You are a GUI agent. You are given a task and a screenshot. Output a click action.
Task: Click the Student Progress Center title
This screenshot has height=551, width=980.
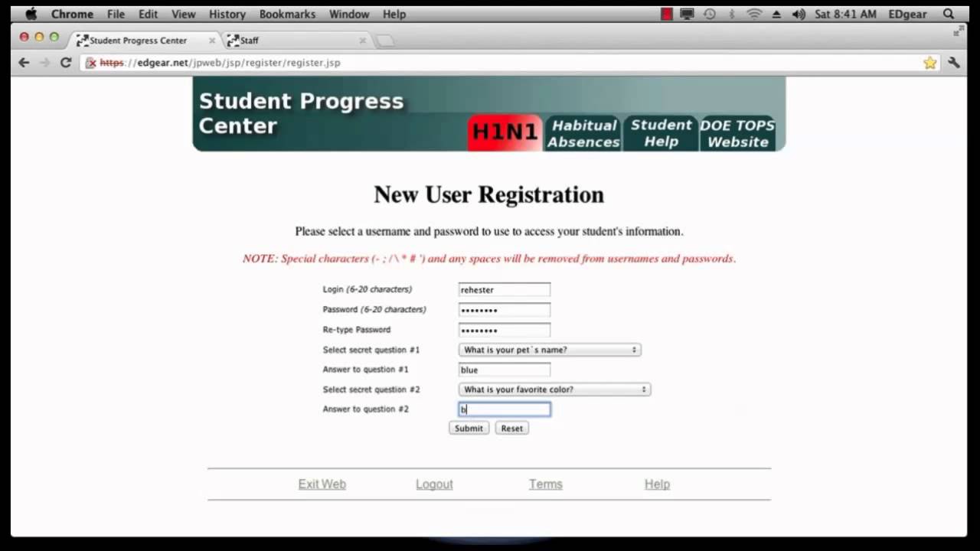tap(301, 113)
